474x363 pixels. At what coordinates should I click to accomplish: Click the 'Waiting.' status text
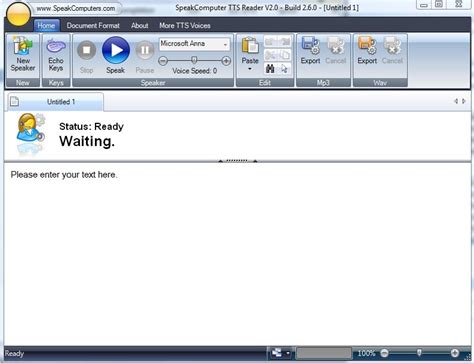click(x=87, y=141)
